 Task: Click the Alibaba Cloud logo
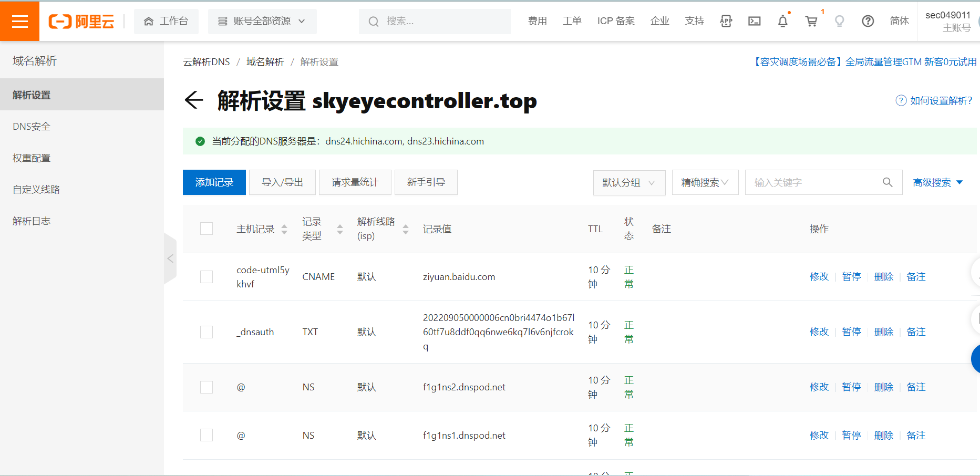[x=81, y=21]
